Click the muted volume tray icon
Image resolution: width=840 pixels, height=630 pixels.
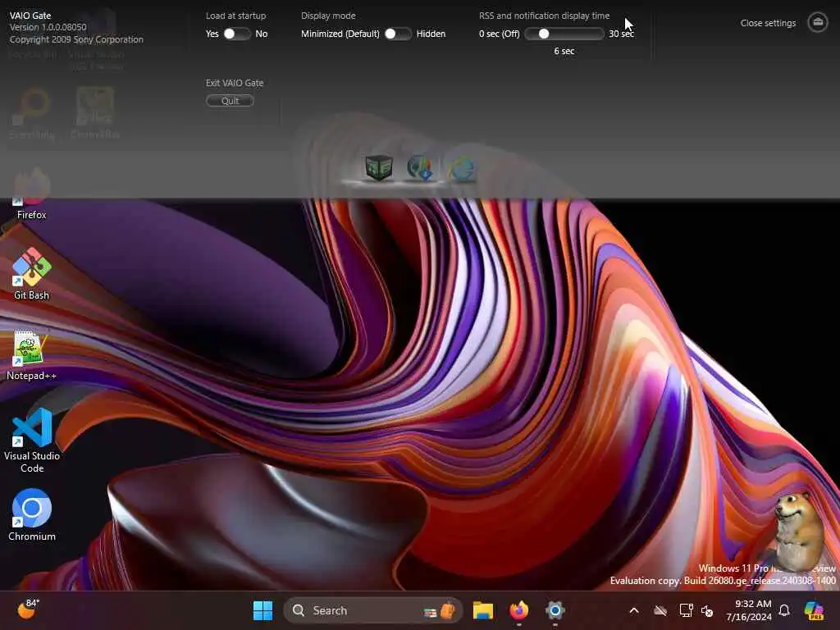[707, 610]
